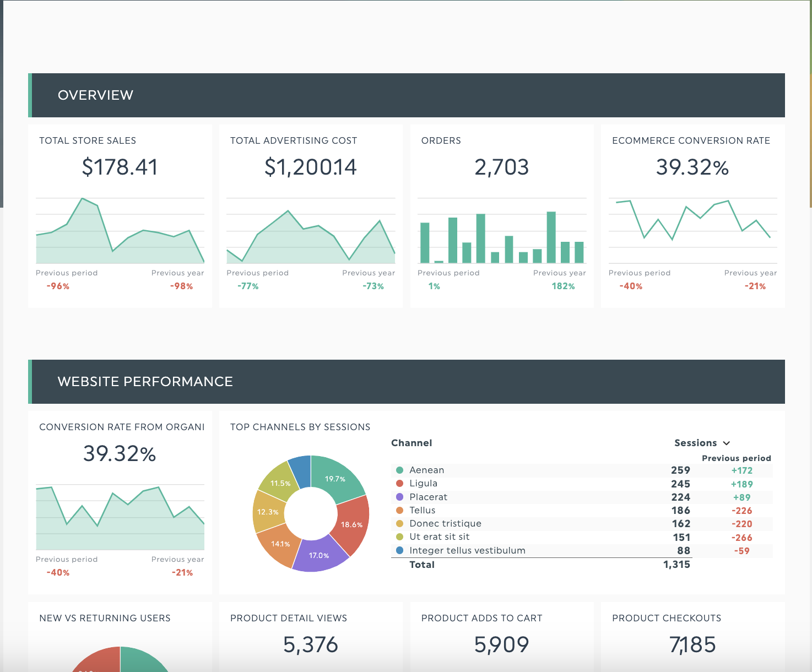
Task: Open the ORDERS widget title
Action: pos(441,140)
